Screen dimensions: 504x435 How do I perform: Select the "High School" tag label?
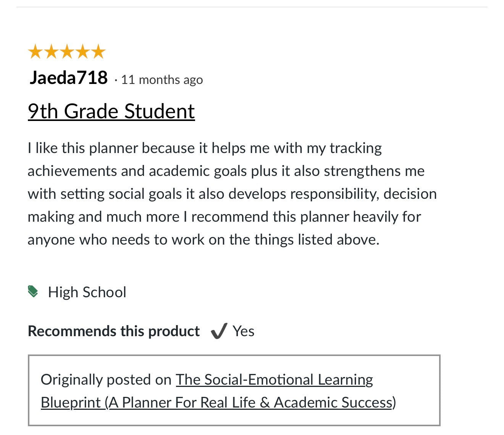tap(87, 292)
